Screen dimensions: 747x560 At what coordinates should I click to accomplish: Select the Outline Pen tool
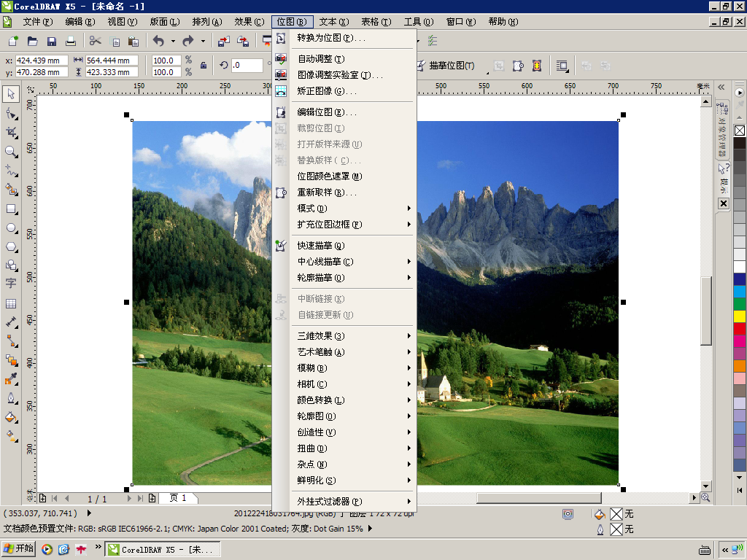pos(11,398)
